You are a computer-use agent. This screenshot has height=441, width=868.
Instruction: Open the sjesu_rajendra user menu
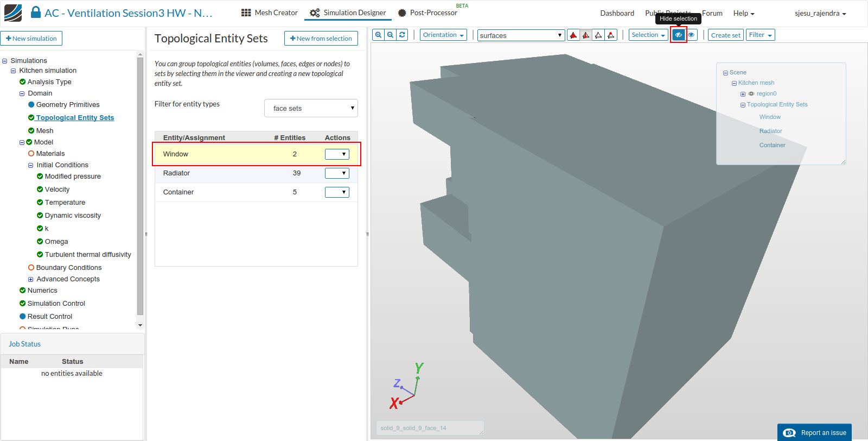[820, 13]
